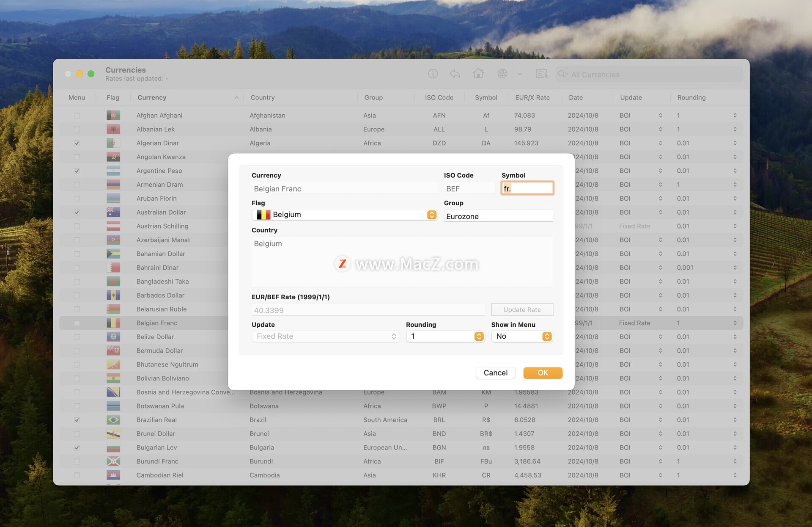Click the Australian Dollar flag icon

point(113,212)
